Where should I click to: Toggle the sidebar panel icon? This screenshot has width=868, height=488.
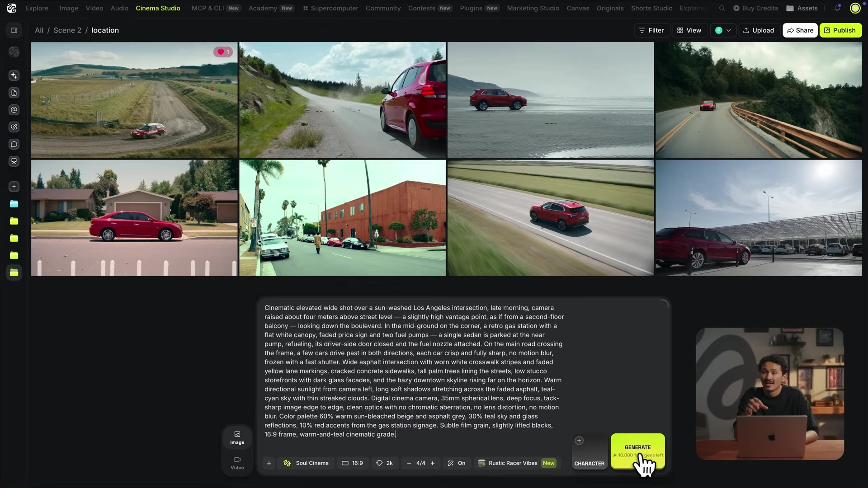(x=14, y=30)
